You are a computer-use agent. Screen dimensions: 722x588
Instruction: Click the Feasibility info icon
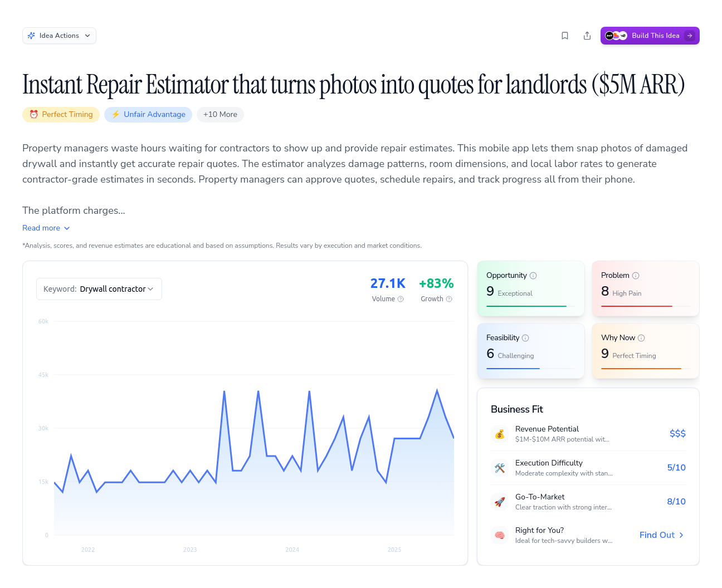click(x=525, y=338)
